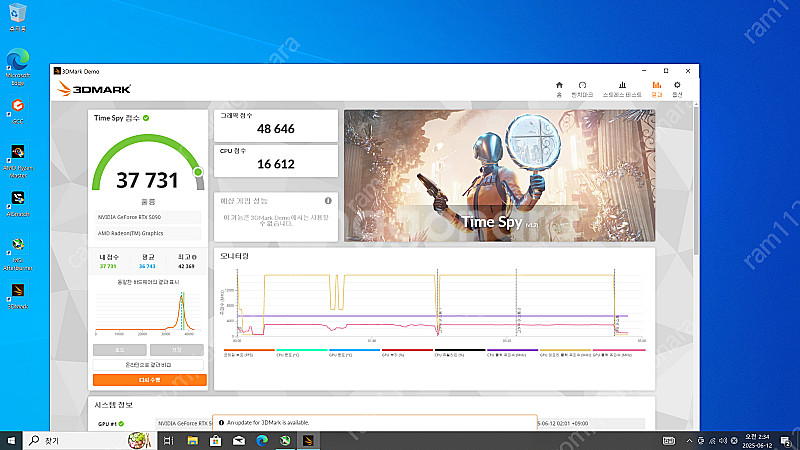The height and width of the screenshot is (450, 800).
Task: Toggle the green CPU temperature legend
Action: (x=302, y=353)
